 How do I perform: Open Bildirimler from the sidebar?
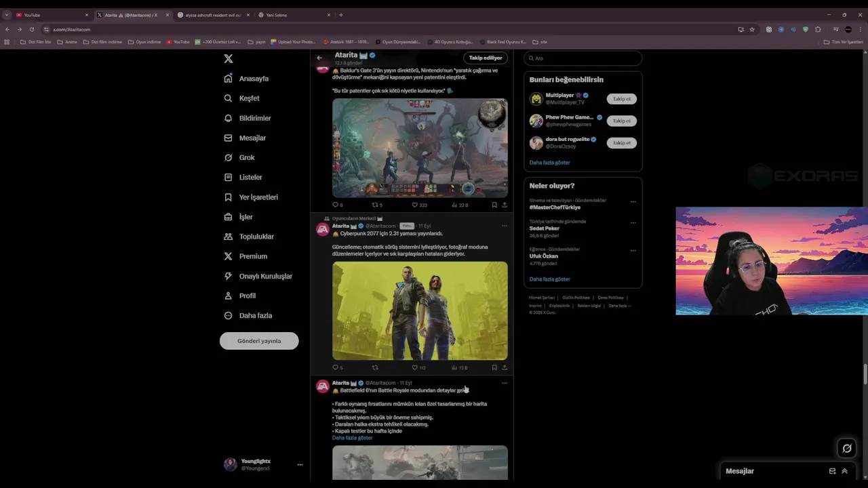[248, 118]
